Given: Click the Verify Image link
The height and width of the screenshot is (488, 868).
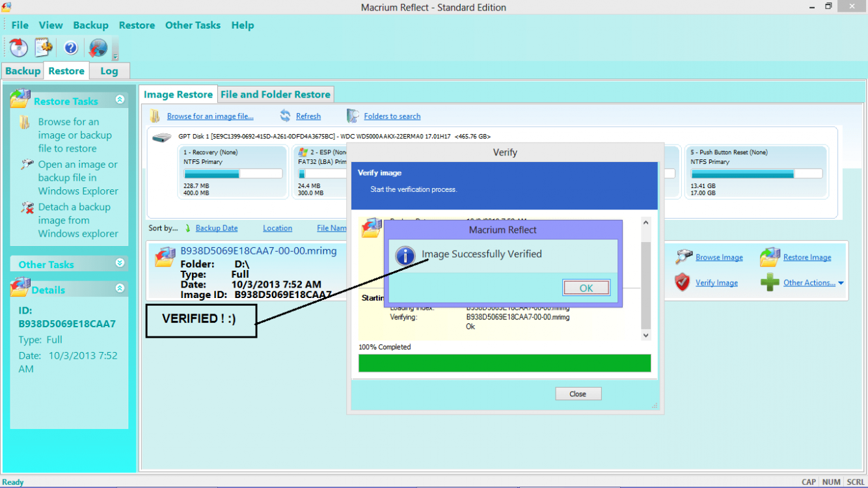Looking at the screenshot, I should pos(716,283).
